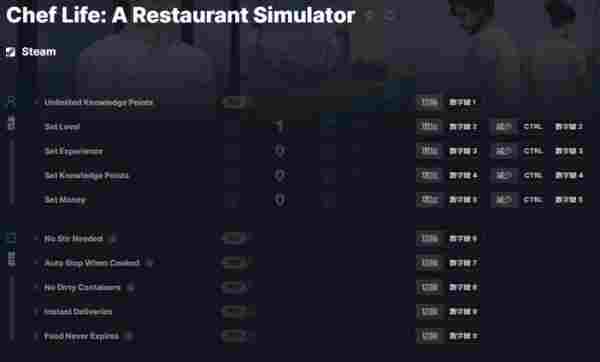Enable Instant Deliveries toggle
This screenshot has width=600, height=362.
[x=236, y=312]
